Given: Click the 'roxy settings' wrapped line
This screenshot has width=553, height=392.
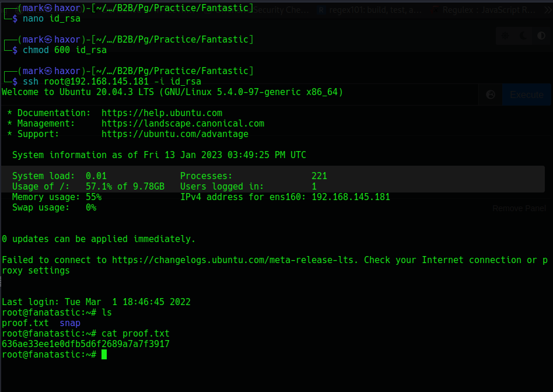Looking at the screenshot, I should 36,271.
